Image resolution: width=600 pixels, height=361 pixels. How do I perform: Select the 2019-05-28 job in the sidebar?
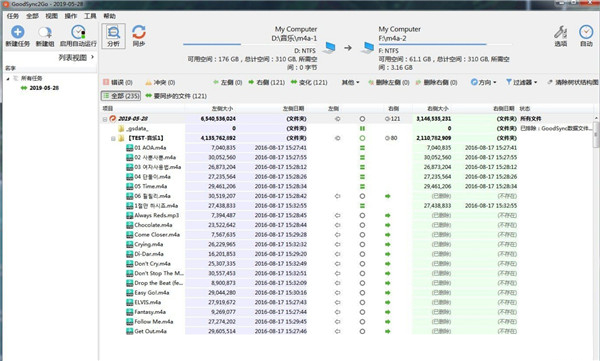click(44, 88)
